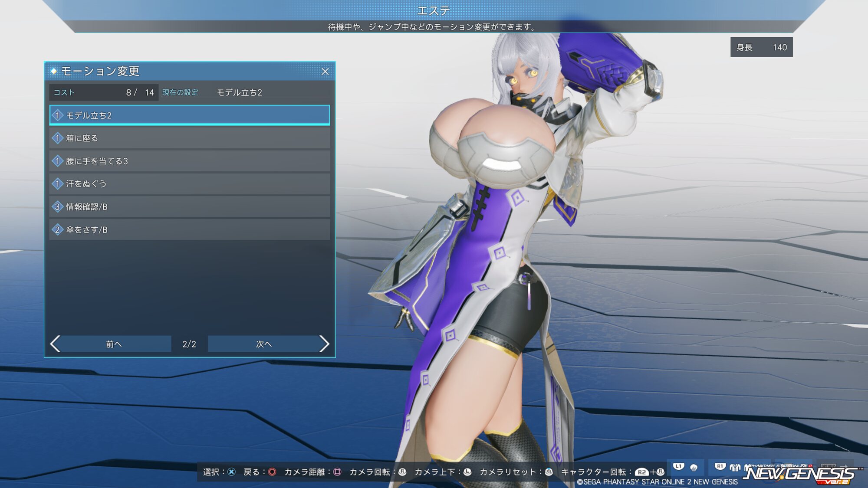This screenshot has width=868, height=488.
Task: Click the left chevron arrow in pager
Action: coord(55,344)
